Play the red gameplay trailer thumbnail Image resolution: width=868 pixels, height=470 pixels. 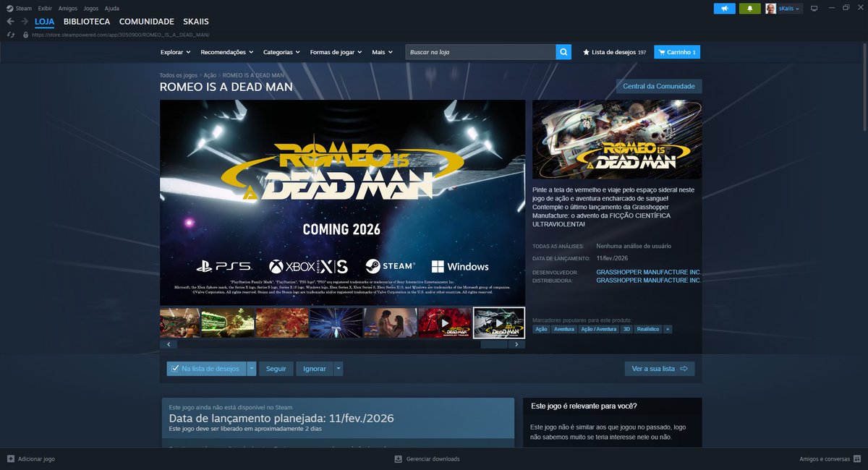[x=444, y=322]
